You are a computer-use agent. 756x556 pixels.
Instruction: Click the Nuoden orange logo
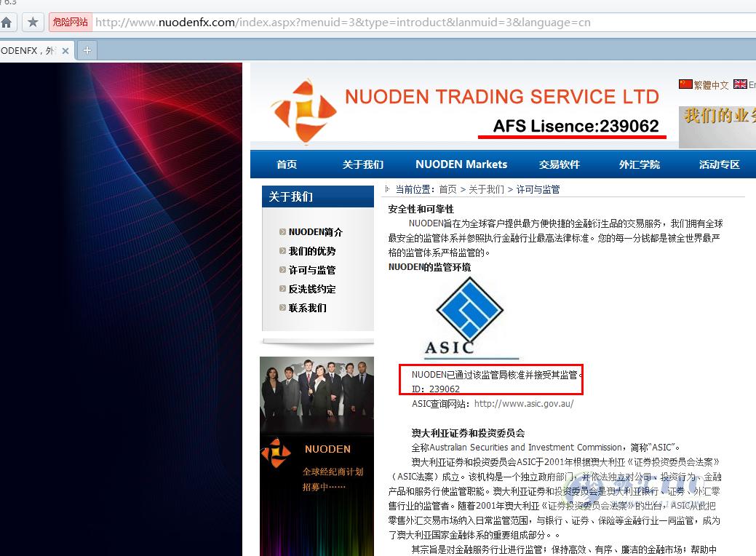point(303,112)
